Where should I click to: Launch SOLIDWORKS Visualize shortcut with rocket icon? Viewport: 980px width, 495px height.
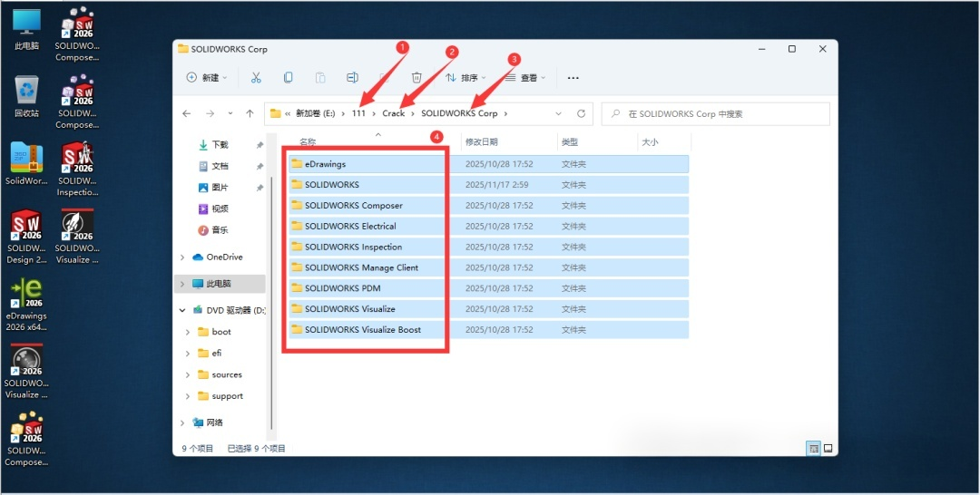coord(77,237)
